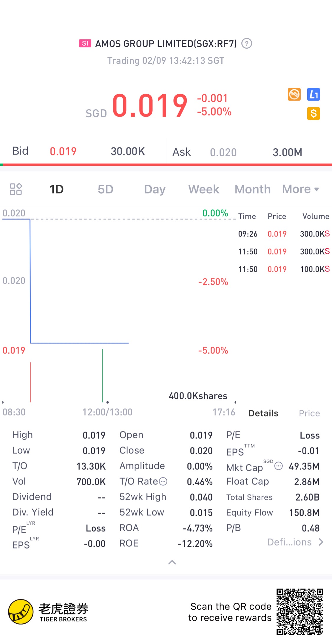Collapse the stock details panel chevron
This screenshot has width=332, height=644.
coord(172,562)
